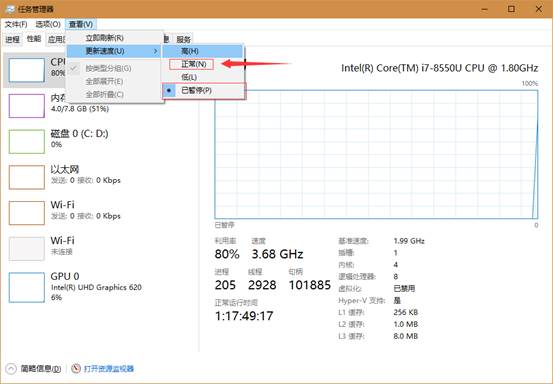Select the CPU performance thumbnail
This screenshot has width=553, height=384.
[x=27, y=70]
